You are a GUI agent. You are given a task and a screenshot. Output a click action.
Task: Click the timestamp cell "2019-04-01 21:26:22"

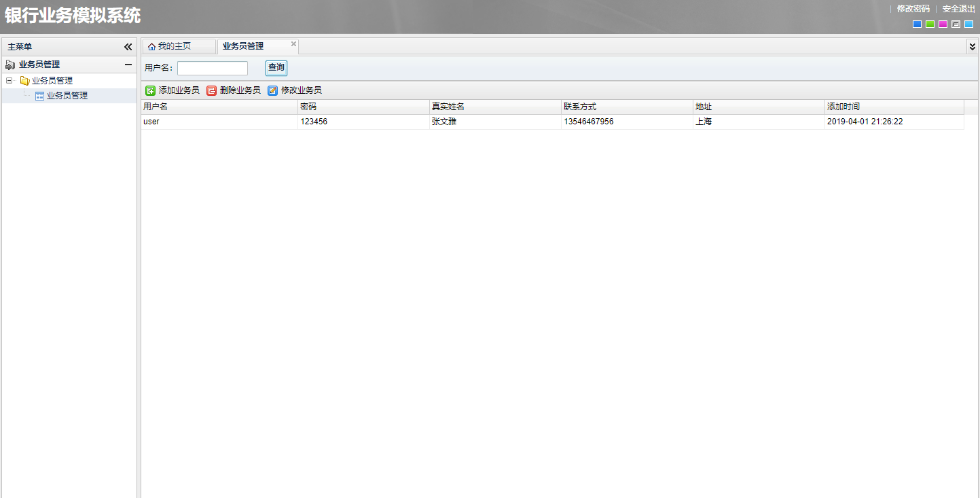point(894,122)
